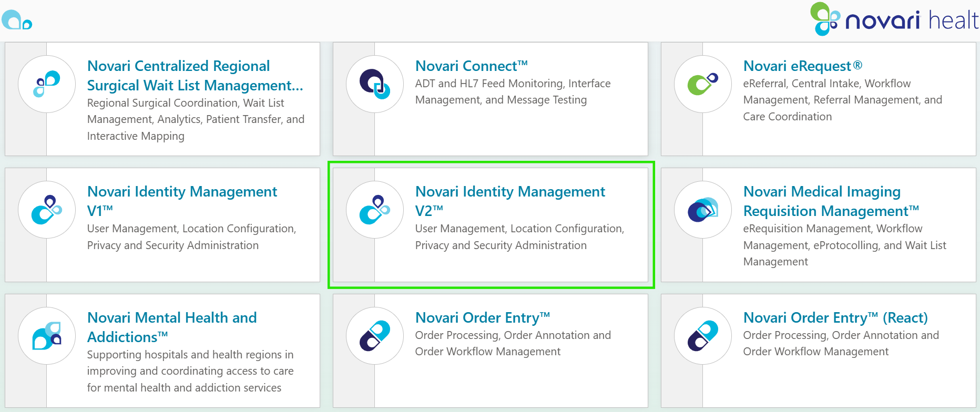Screen dimensions: 980x412
Task: Open Novari Medical Imaging Requisition Management™ link
Action: (831, 201)
